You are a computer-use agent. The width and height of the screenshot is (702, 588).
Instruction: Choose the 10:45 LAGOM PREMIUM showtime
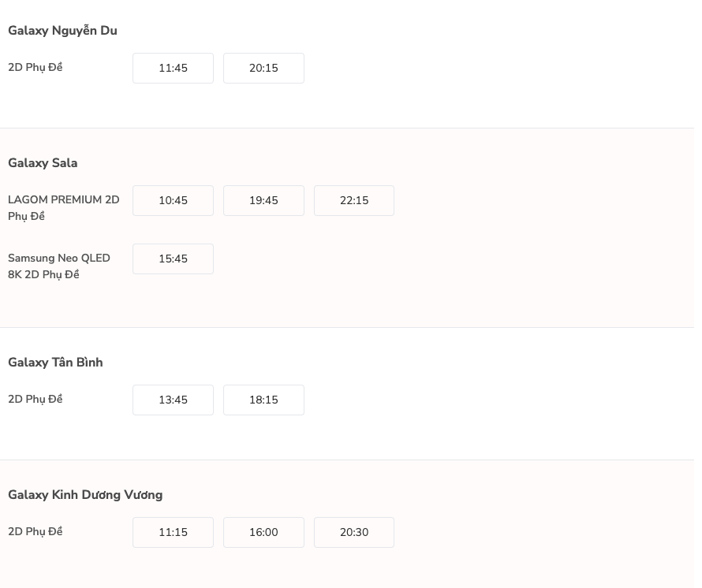pyautogui.click(x=173, y=200)
